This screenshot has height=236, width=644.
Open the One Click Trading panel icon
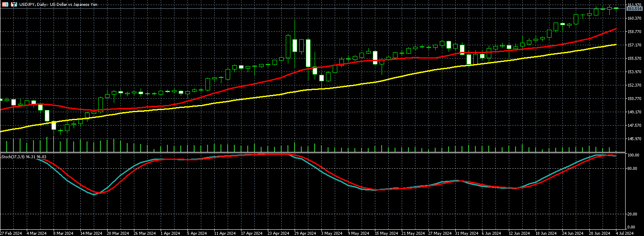pyautogui.click(x=5, y=4)
